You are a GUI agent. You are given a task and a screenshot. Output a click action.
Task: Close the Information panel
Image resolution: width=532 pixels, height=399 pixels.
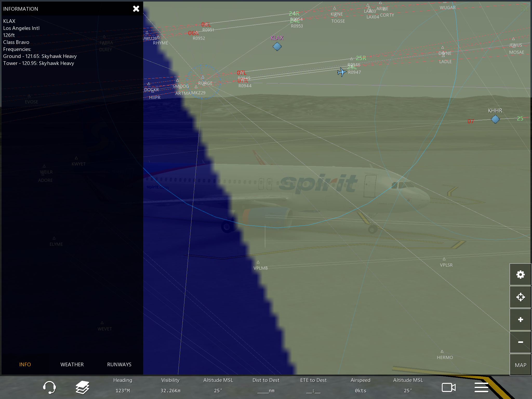136,9
